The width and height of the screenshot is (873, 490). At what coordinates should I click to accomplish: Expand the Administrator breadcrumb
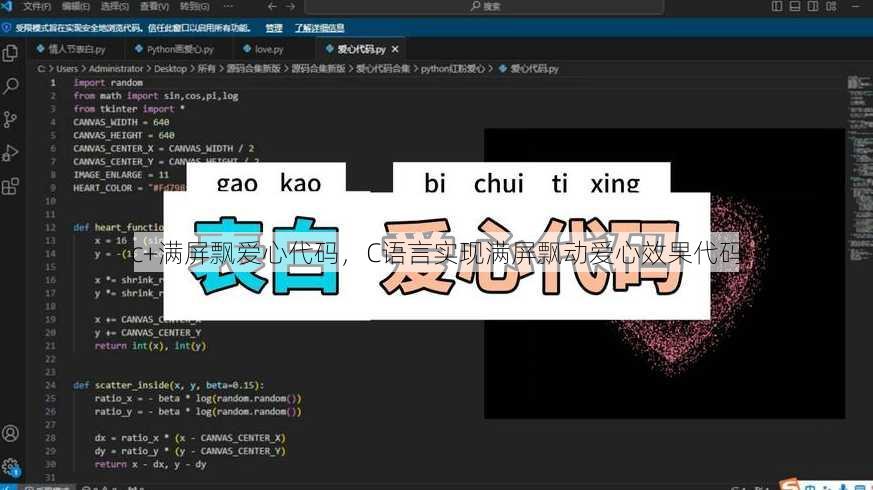116,68
